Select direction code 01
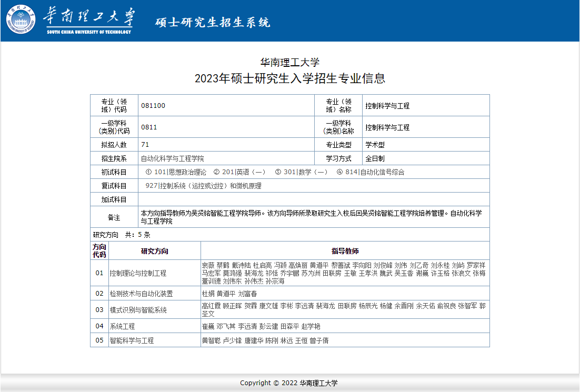The height and width of the screenshot is (392, 580). coord(99,273)
